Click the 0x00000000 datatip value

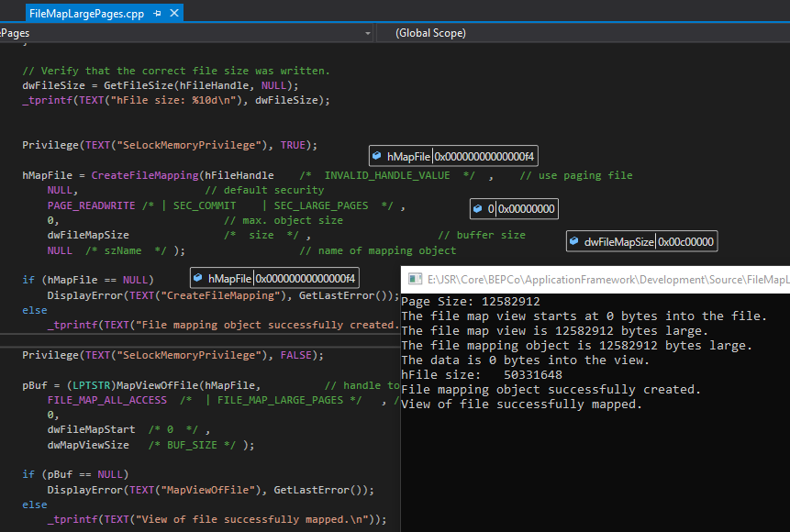(527, 209)
